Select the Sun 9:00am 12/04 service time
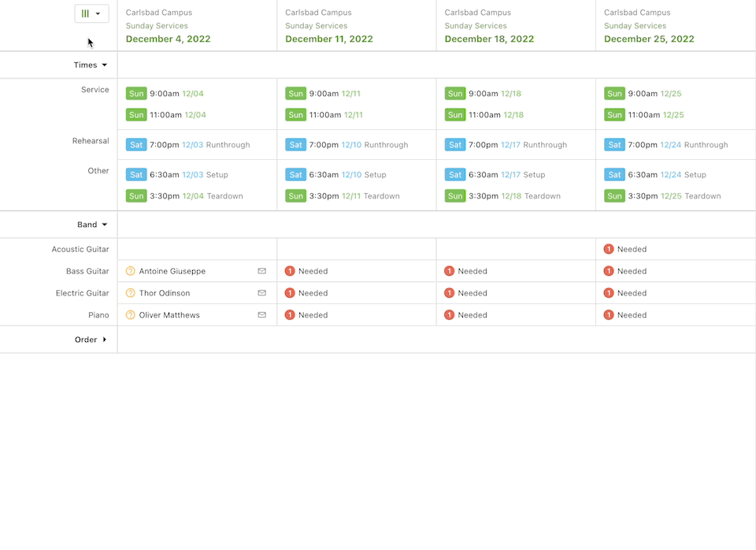Viewport: 756px width, 550px height. (x=165, y=94)
